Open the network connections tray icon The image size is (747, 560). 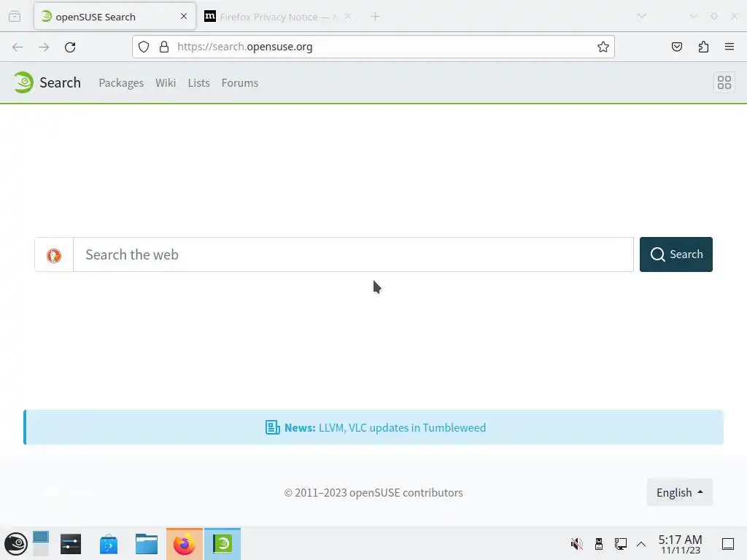point(620,544)
